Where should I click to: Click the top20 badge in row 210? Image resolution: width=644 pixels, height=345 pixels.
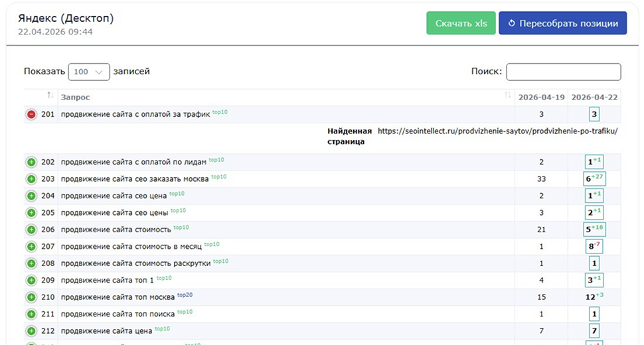coord(185,295)
